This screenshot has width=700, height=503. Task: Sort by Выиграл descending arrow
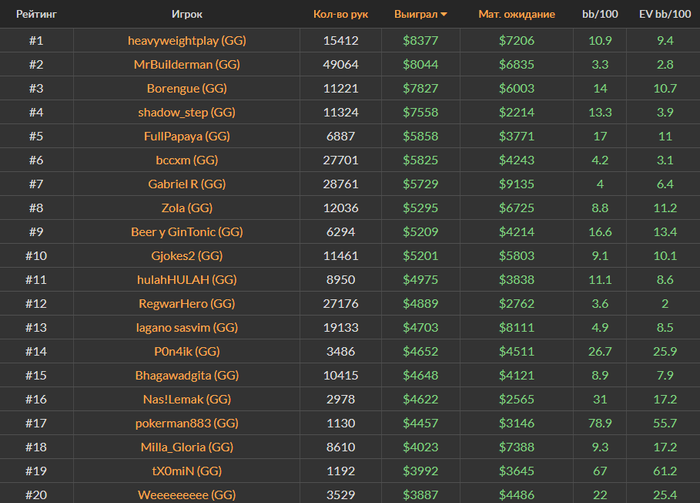[444, 15]
